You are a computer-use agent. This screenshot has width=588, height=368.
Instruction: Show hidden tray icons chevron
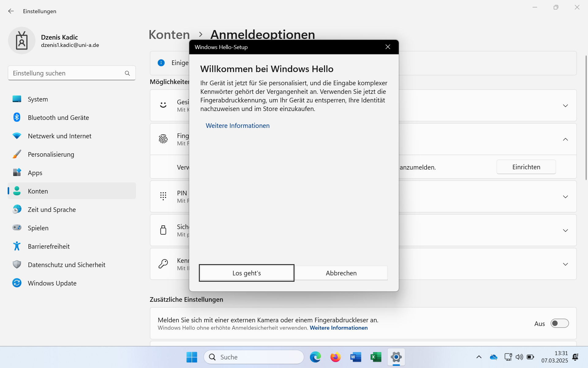click(x=479, y=357)
